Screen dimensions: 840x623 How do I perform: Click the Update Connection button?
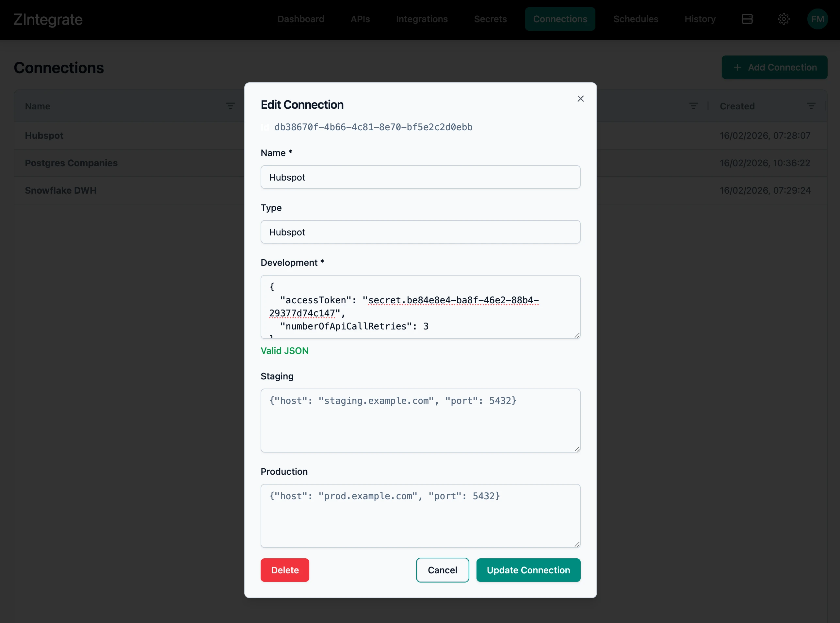(x=528, y=570)
